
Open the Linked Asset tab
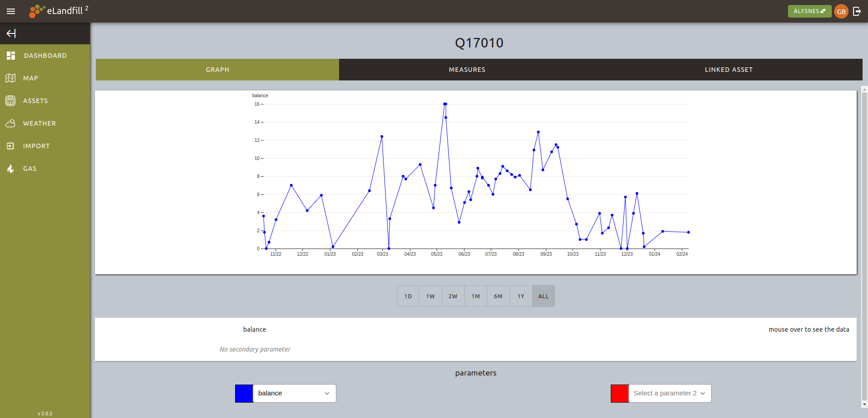[x=728, y=70]
